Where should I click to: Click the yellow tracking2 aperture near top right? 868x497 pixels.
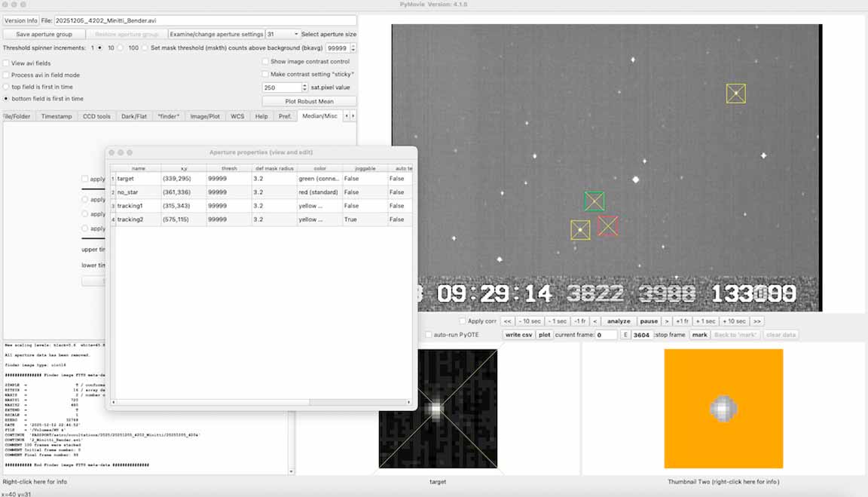pos(736,94)
